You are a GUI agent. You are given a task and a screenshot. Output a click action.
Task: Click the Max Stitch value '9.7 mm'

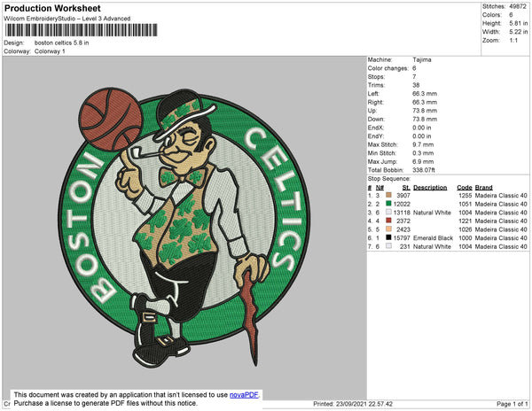point(423,144)
